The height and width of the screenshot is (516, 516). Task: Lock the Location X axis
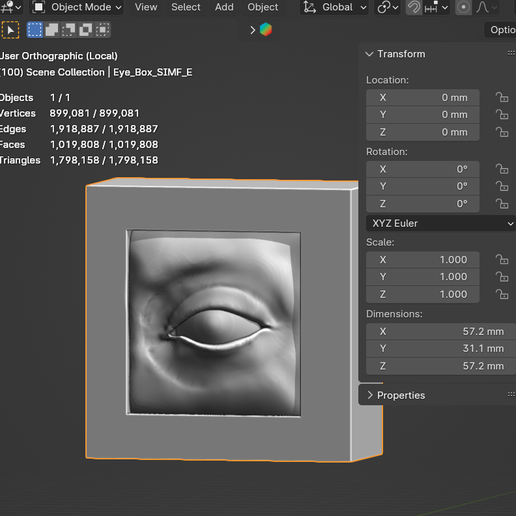click(x=502, y=97)
